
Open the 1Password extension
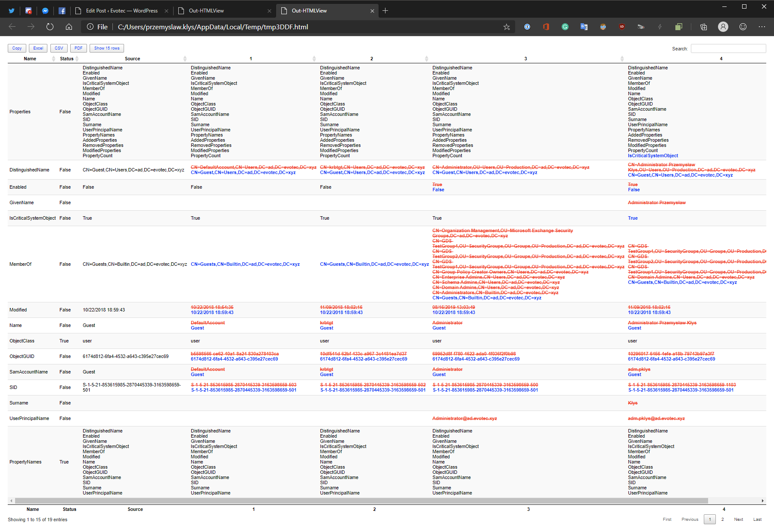click(x=527, y=27)
